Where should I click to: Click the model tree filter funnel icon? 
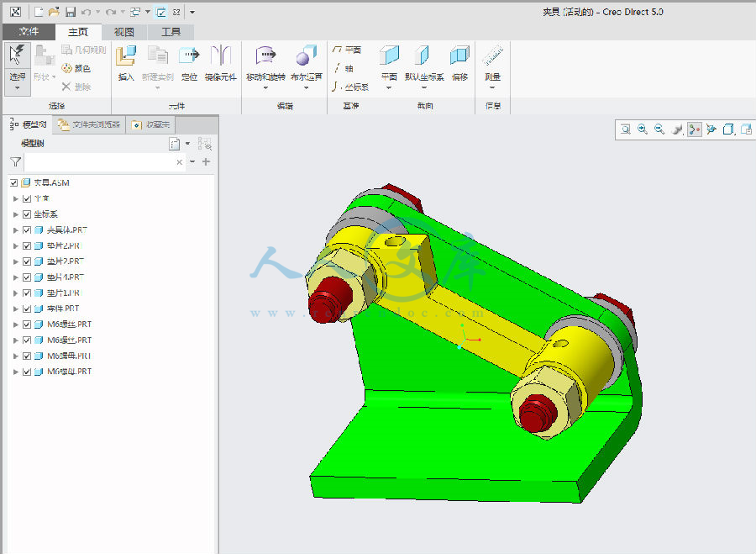click(15, 161)
